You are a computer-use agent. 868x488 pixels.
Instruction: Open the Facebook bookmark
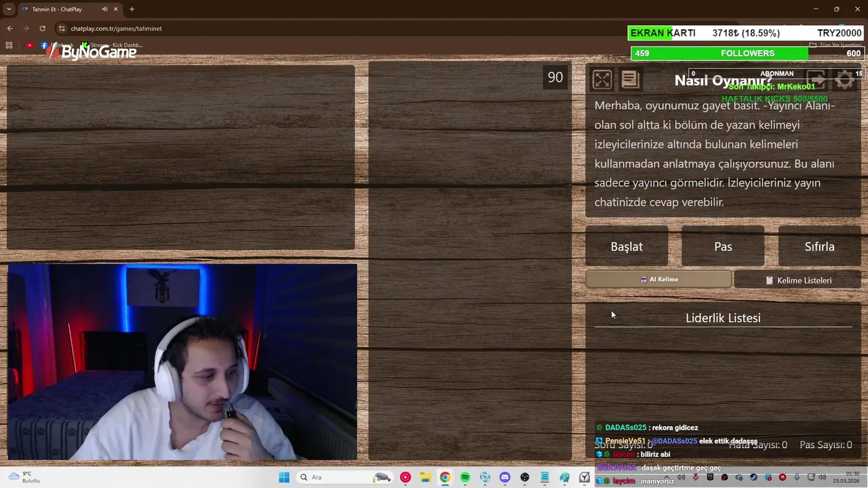point(57,45)
